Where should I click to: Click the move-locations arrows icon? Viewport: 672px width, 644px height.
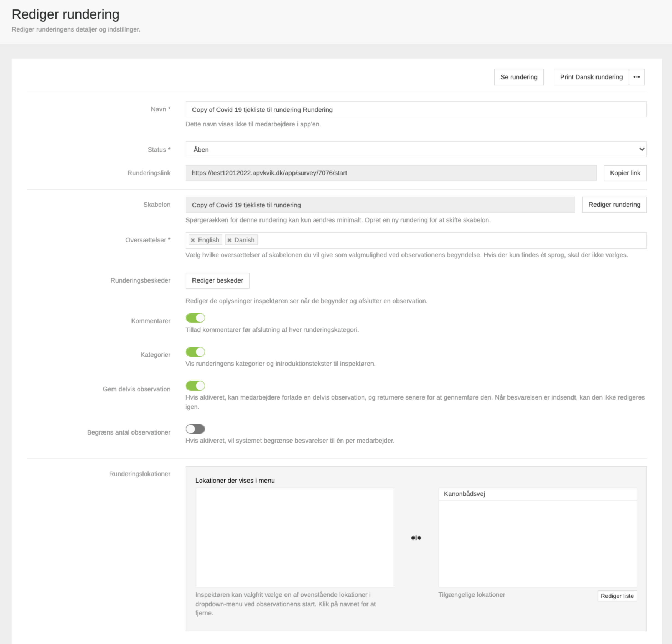(x=416, y=538)
